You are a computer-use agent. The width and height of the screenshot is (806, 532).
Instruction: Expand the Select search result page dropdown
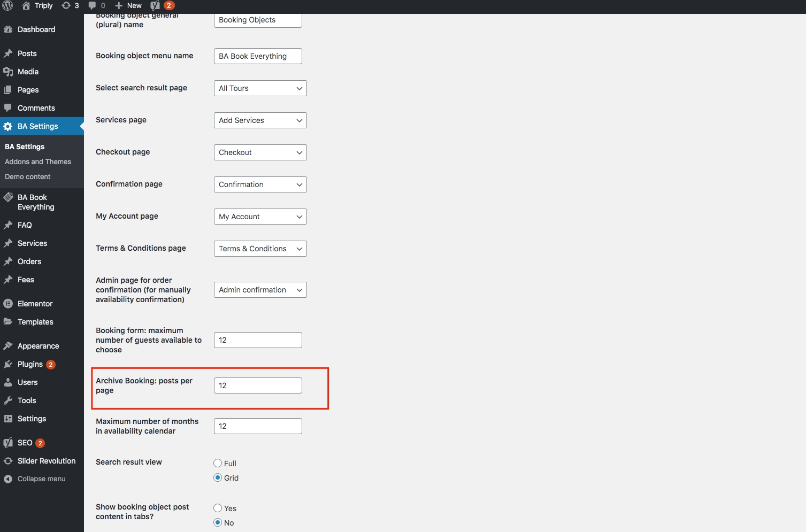pos(260,88)
